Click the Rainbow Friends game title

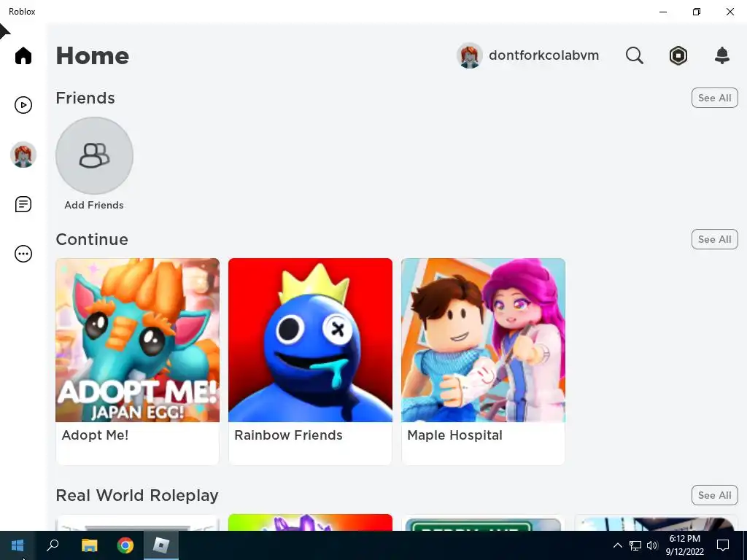pyautogui.click(x=288, y=435)
